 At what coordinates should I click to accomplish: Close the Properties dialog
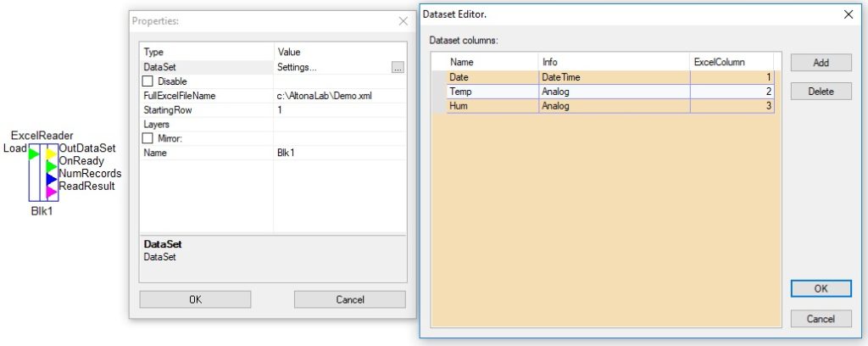tap(403, 21)
